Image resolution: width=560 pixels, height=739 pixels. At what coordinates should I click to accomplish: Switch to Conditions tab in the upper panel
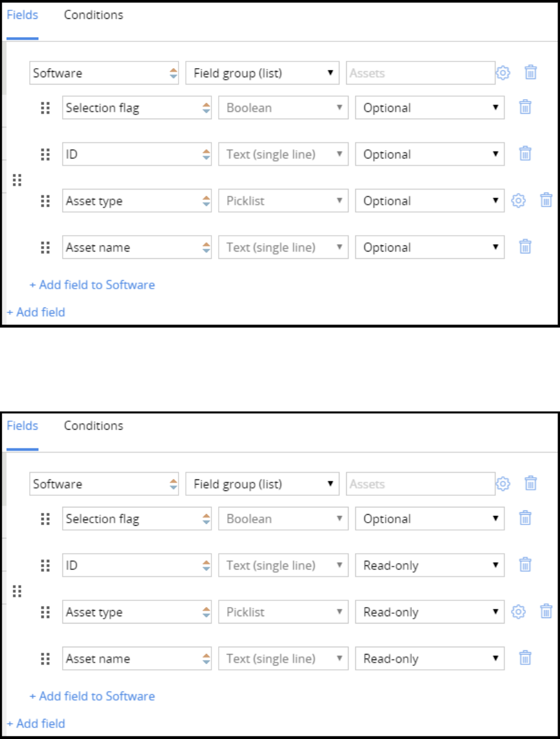tap(94, 15)
